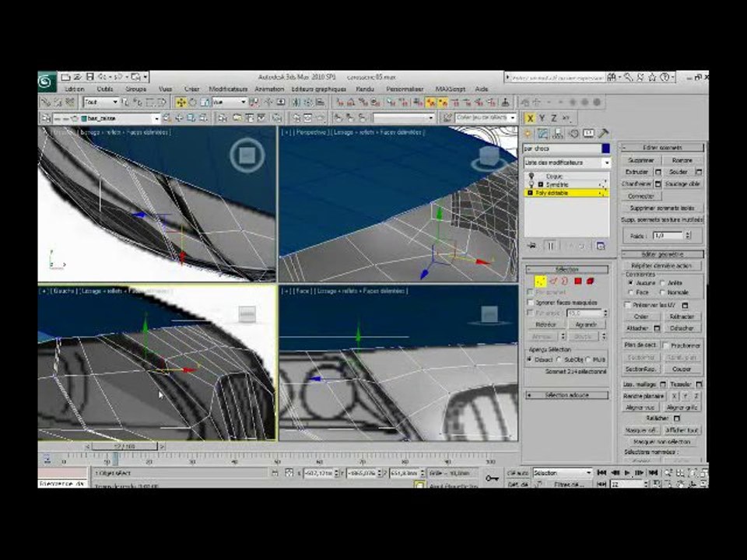Constrain to Z axis button

point(553,118)
